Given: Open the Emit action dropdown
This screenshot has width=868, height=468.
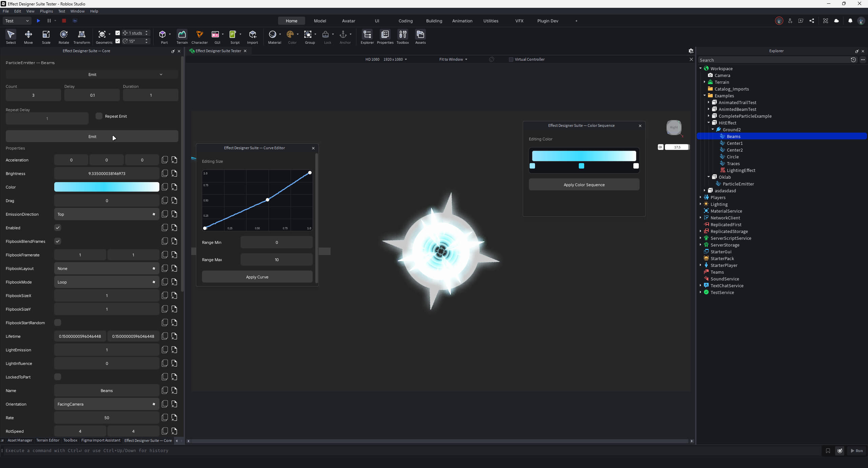Looking at the screenshot, I should click(x=92, y=75).
